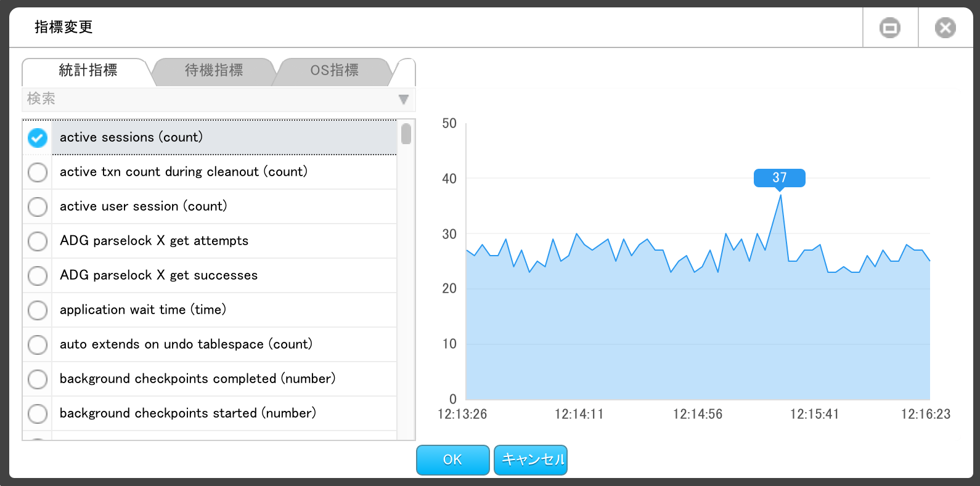
Task: Click the キャンセル button
Action: coord(531,460)
